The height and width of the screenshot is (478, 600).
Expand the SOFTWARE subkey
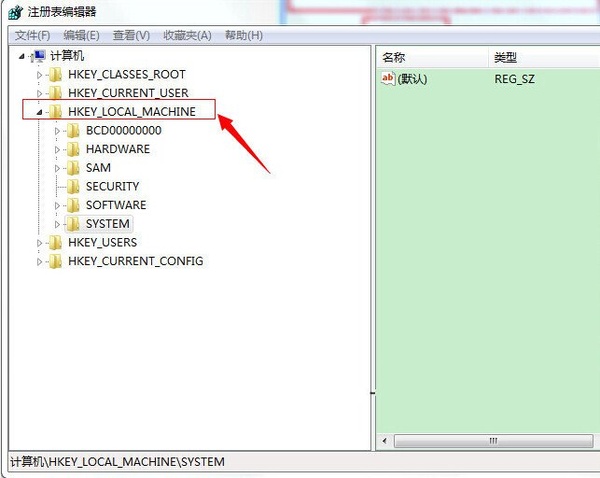point(57,206)
